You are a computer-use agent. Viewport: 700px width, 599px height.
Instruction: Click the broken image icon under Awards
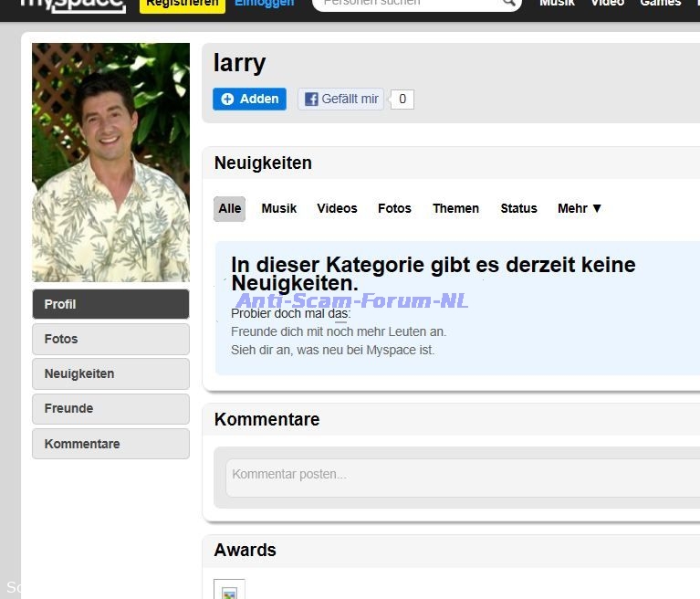pos(229,591)
